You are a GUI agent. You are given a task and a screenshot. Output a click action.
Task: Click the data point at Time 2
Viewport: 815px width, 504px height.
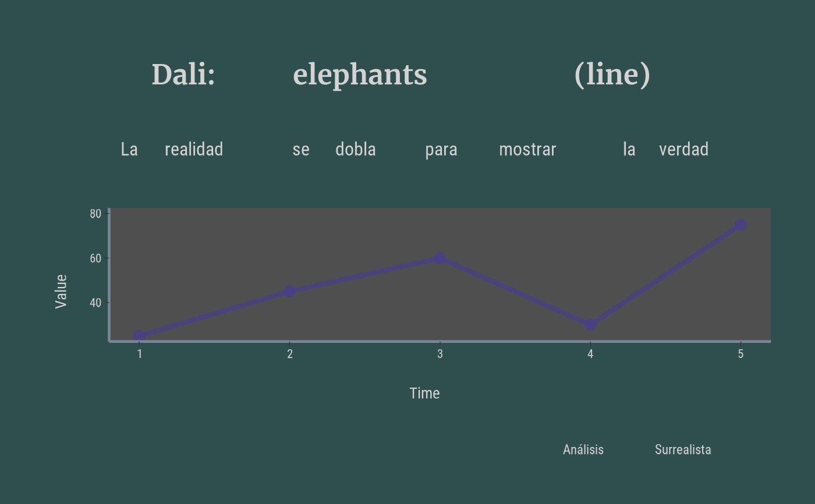289,292
